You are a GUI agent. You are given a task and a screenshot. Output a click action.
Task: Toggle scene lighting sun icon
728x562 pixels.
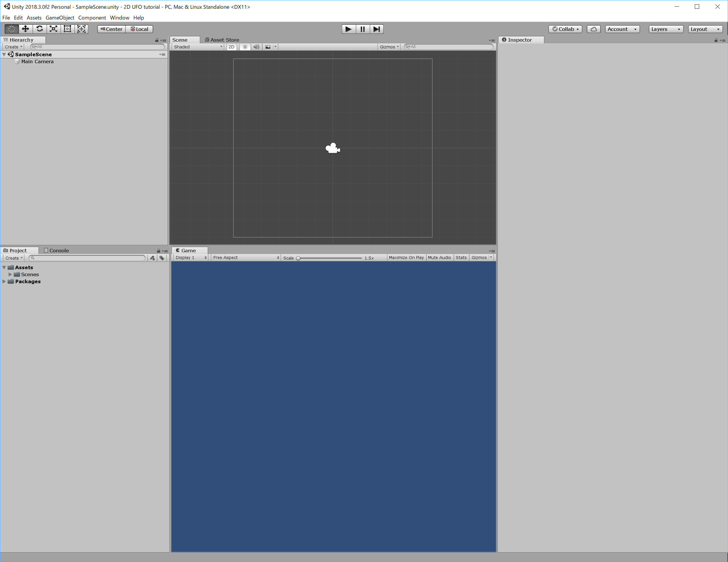pos(245,47)
